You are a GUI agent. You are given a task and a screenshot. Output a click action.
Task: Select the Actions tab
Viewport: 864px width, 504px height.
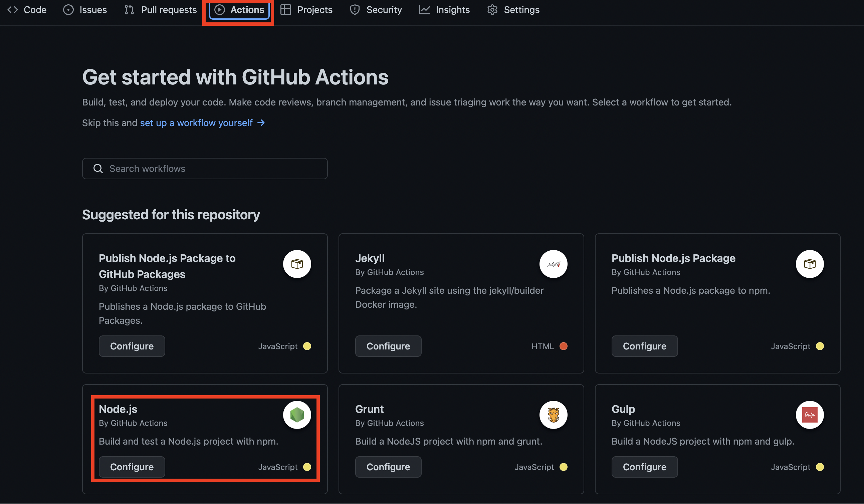[239, 10]
